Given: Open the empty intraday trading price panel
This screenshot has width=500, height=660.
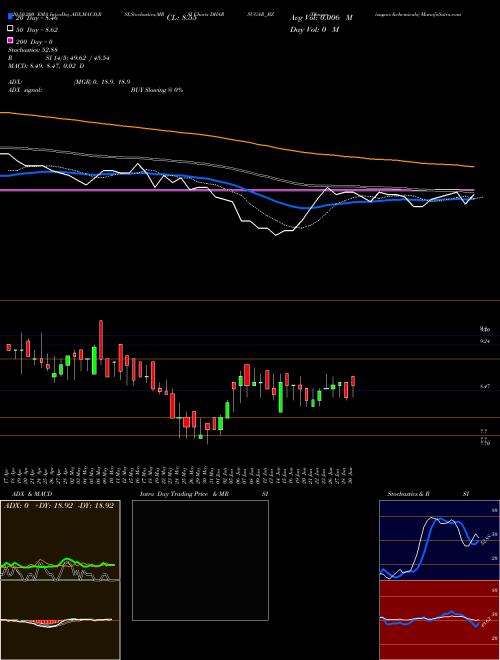Looking at the screenshot, I should click(x=200, y=560).
